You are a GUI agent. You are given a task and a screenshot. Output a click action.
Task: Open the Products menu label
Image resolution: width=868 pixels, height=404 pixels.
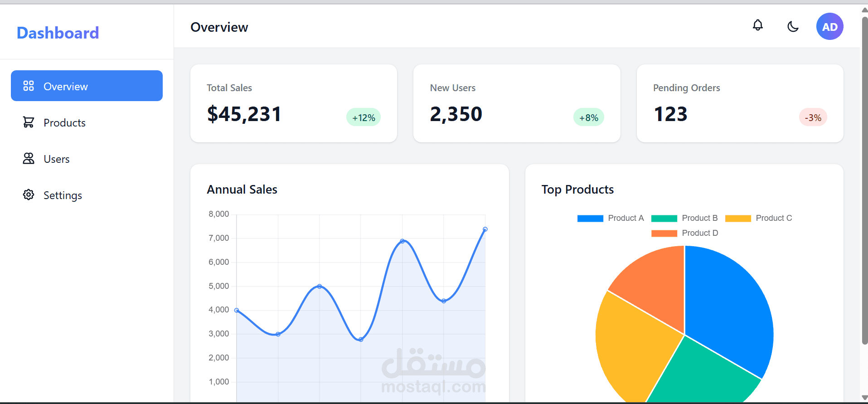64,123
